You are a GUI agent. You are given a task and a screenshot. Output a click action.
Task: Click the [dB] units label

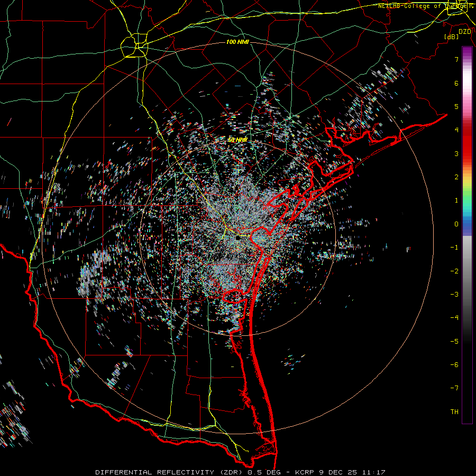tap(452, 36)
